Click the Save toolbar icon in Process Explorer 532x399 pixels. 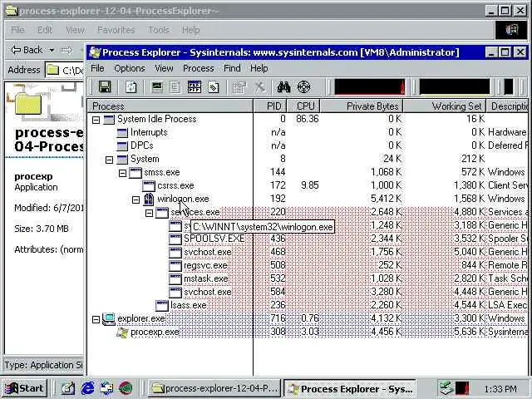(105, 87)
